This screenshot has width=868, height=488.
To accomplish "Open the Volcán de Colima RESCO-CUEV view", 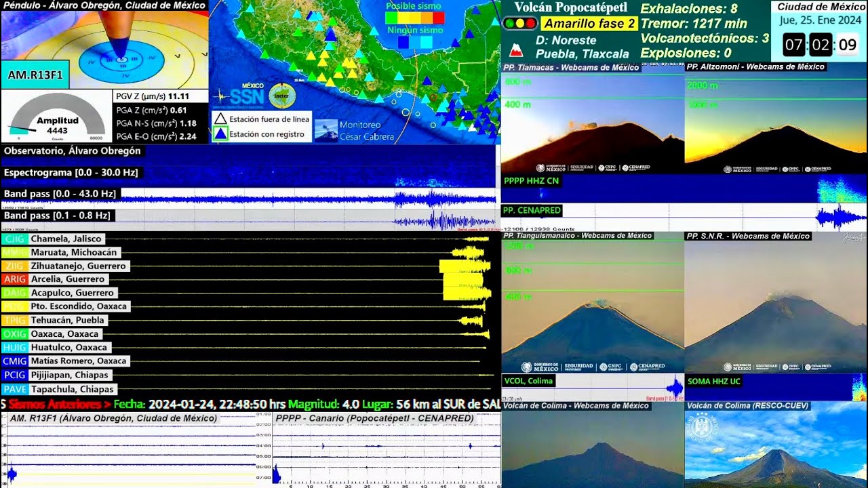I will tap(776, 444).
